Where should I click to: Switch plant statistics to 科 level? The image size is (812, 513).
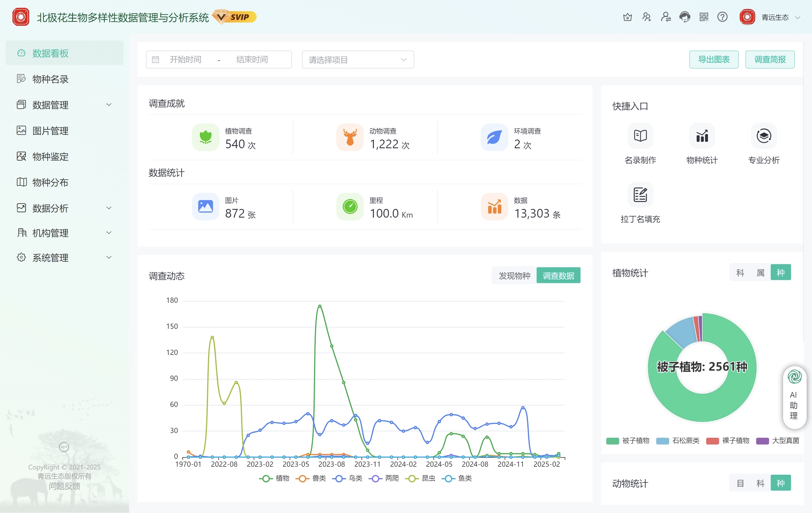[740, 273]
